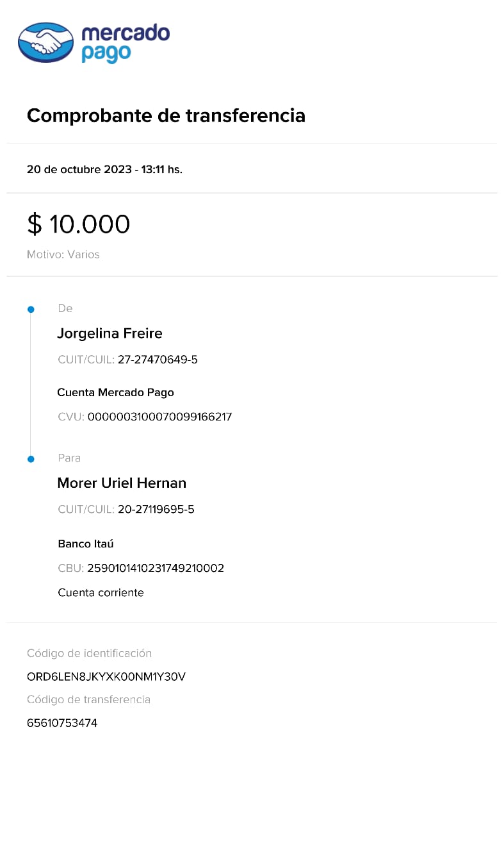Click the "Cuenta corriente" account type

pyautogui.click(x=101, y=592)
